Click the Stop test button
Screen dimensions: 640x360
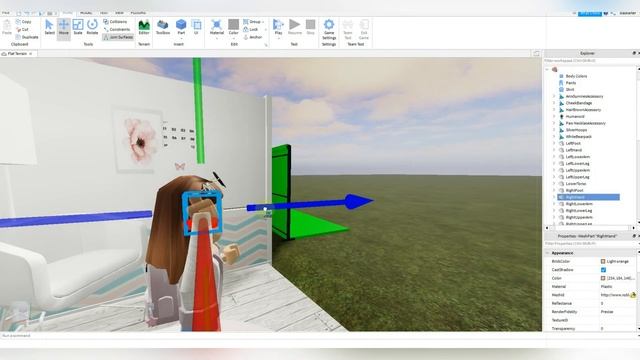tap(311, 27)
